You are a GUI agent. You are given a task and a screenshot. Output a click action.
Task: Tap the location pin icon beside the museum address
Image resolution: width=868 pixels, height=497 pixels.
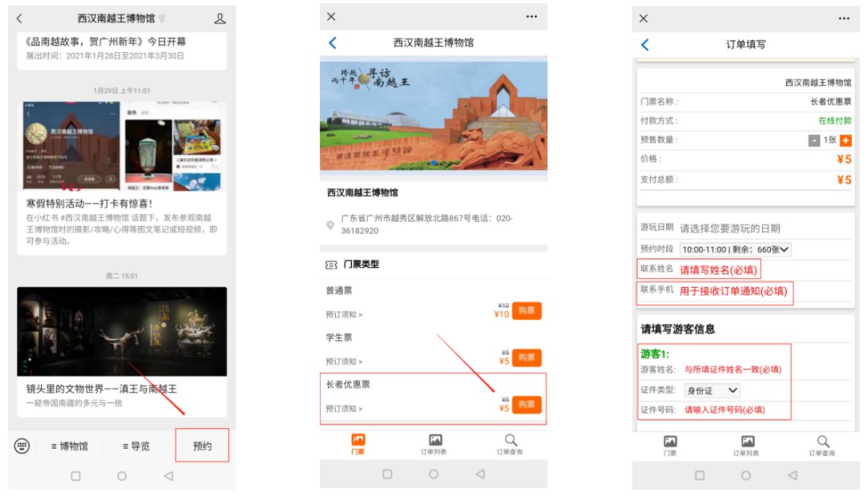(x=330, y=224)
